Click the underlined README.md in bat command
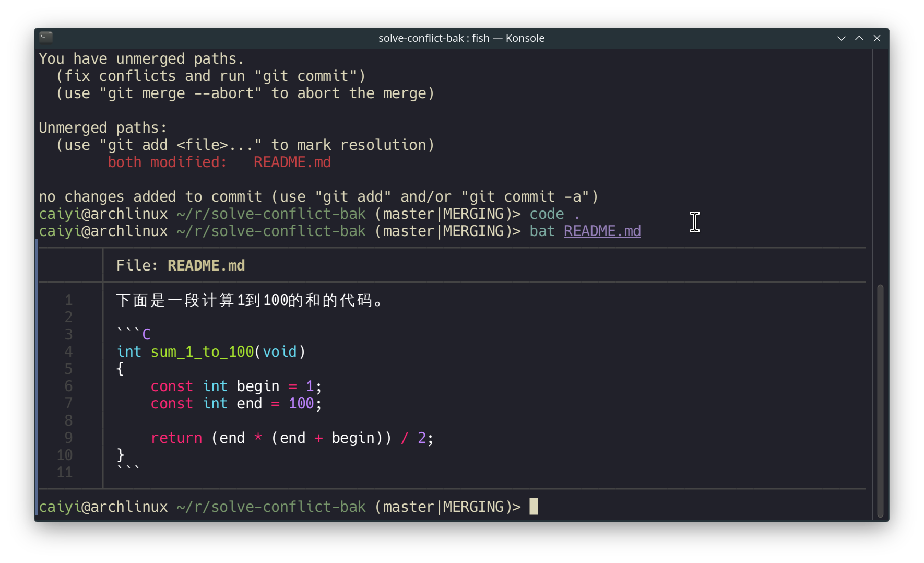 tap(602, 231)
